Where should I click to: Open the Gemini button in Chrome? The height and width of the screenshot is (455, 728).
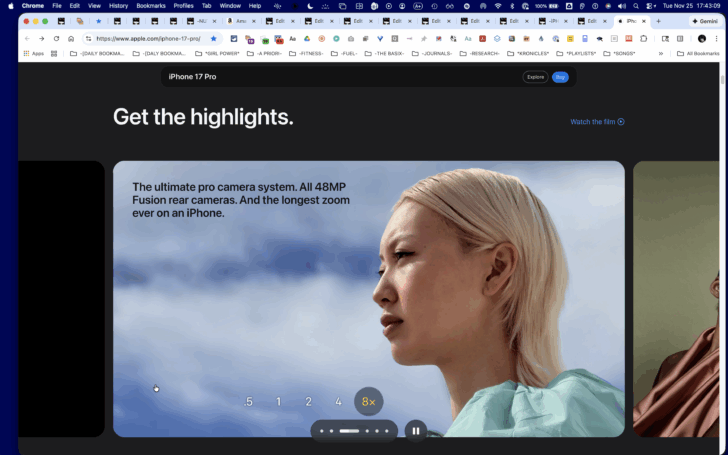tap(705, 21)
